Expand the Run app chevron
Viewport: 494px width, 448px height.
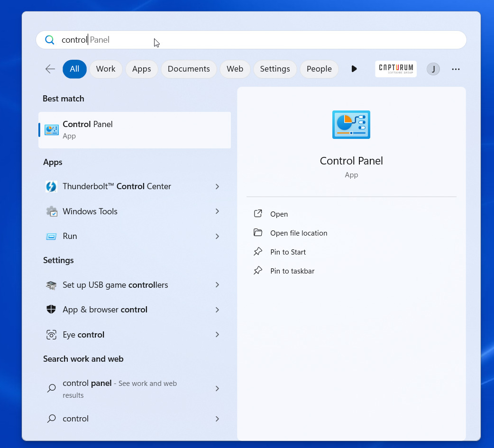(x=217, y=236)
